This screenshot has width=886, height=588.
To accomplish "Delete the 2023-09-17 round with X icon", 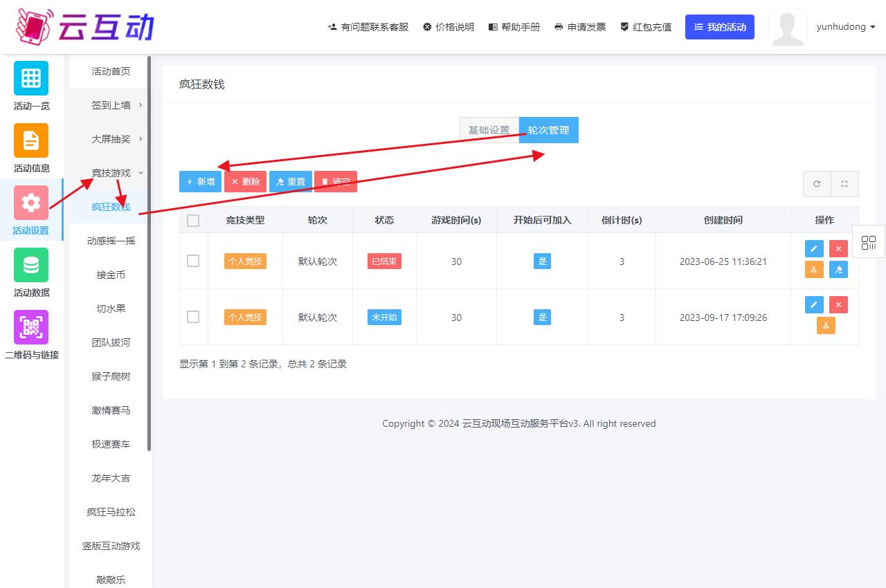I will pos(838,304).
